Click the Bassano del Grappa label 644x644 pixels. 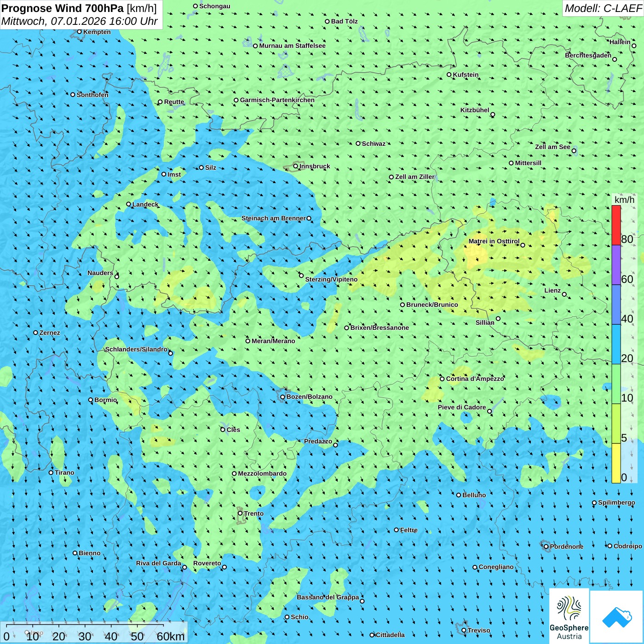click(x=328, y=597)
